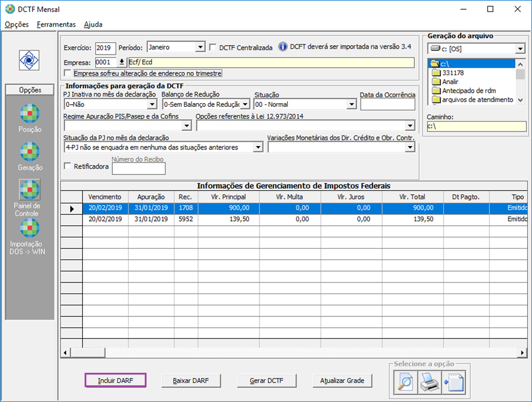The height and width of the screenshot is (402, 532).
Task: Click the Dt Pagto. column header
Action: coord(466,197)
